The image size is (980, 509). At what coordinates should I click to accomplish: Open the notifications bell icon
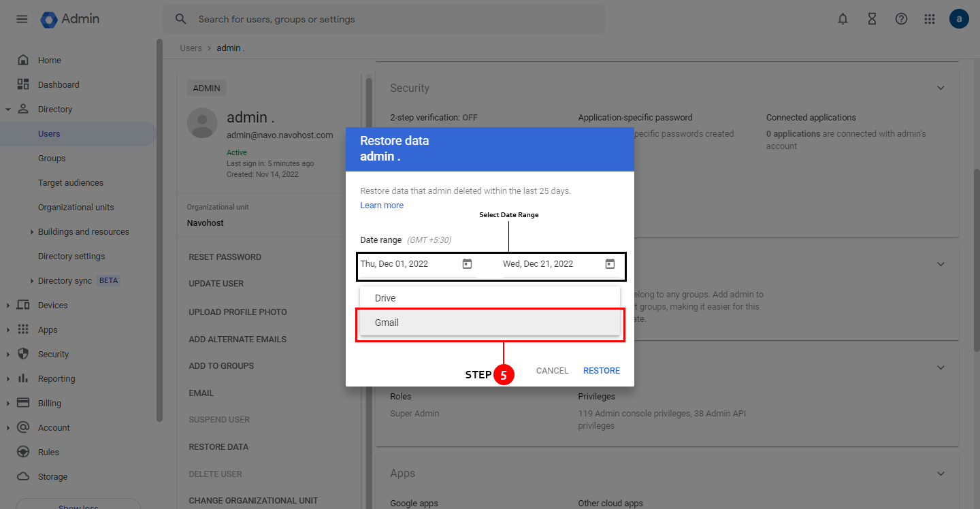point(843,19)
